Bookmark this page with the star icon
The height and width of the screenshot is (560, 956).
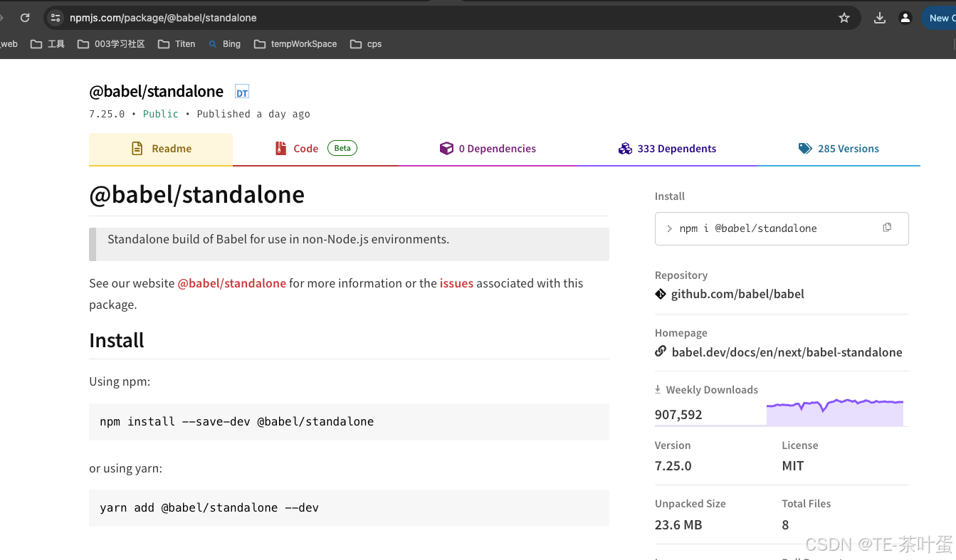844,18
